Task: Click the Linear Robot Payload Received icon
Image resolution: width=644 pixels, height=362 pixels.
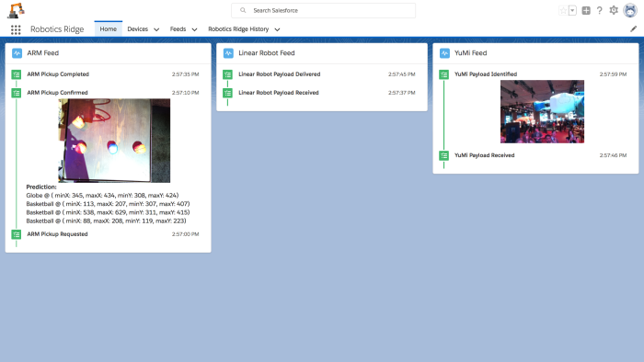Action: tap(227, 93)
